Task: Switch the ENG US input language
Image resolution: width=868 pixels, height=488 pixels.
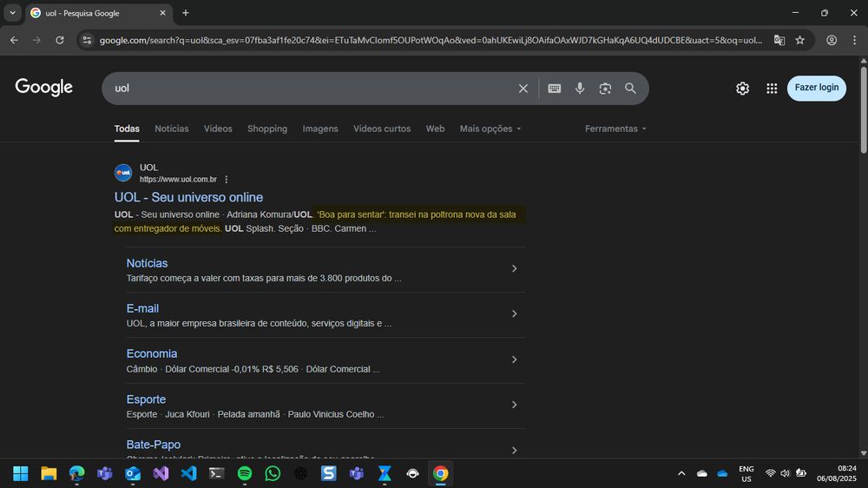Action: (746, 473)
